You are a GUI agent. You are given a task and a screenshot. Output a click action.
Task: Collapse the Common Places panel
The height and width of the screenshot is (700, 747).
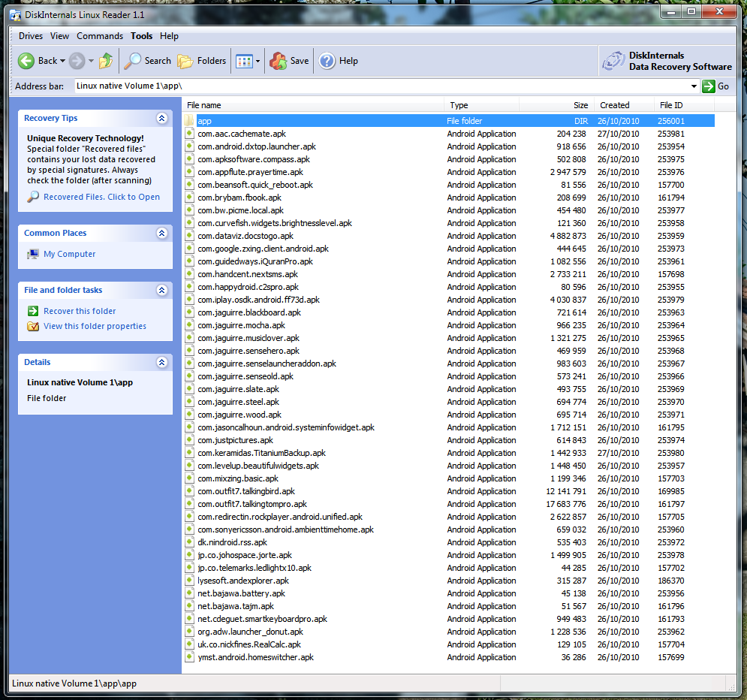click(x=161, y=234)
